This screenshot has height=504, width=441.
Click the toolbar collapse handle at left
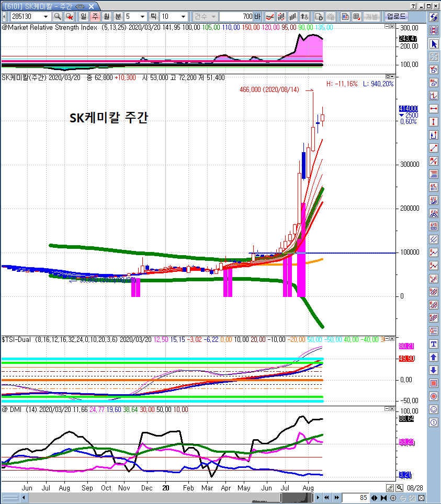click(4, 16)
